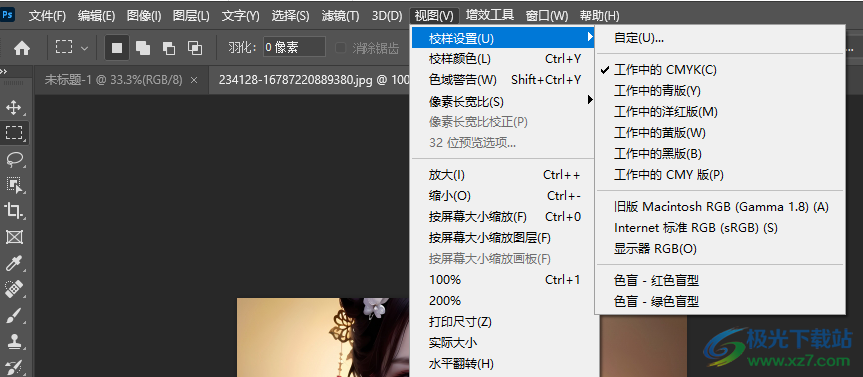This screenshot has height=377, width=863.
Task: Open the 文字(Y) menu
Action: 241,15
